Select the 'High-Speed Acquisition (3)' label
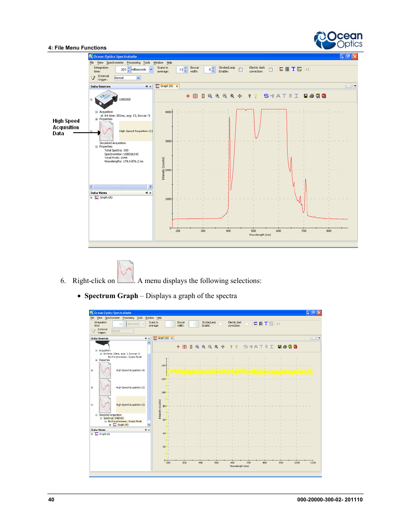 coord(131,405)
